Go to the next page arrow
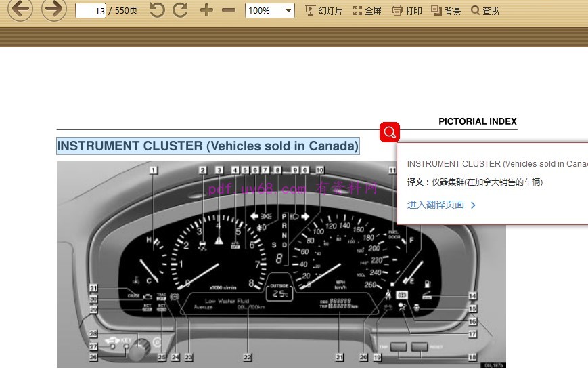 tap(54, 9)
